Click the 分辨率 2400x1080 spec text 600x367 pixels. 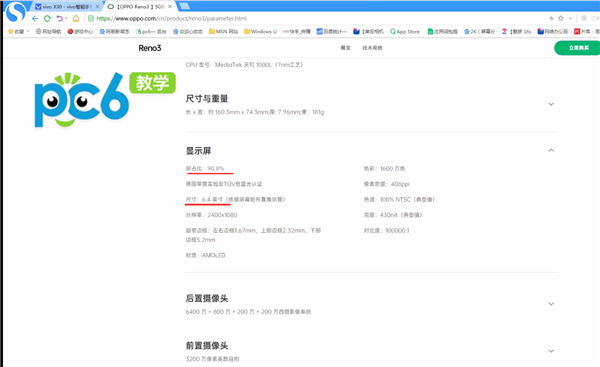212,215
